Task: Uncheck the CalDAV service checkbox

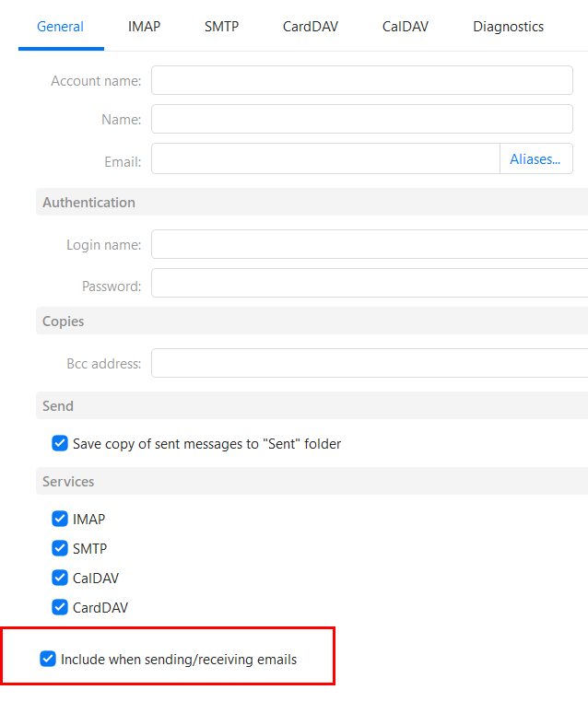Action: coord(60,578)
